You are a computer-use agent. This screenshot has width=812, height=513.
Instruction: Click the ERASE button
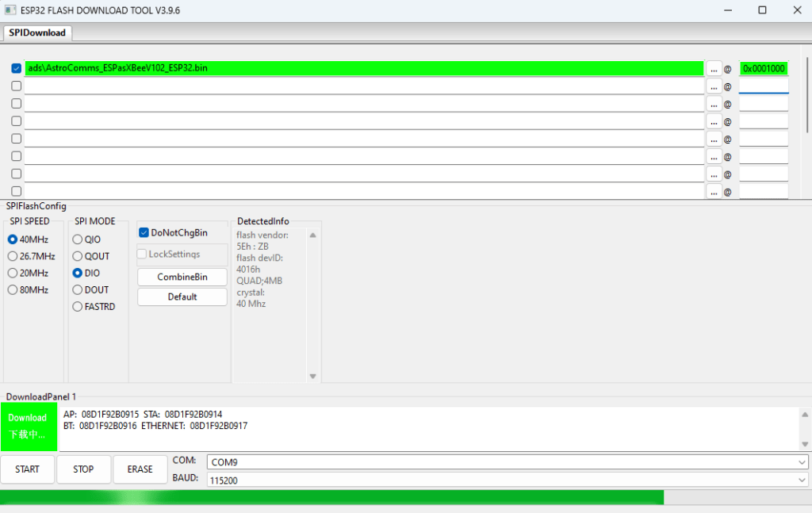[140, 469]
